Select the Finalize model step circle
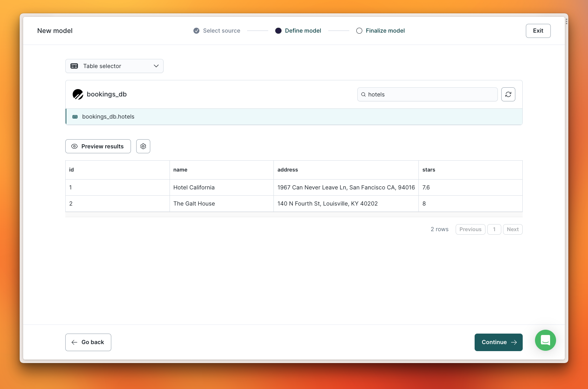This screenshot has width=588, height=389. [x=359, y=31]
